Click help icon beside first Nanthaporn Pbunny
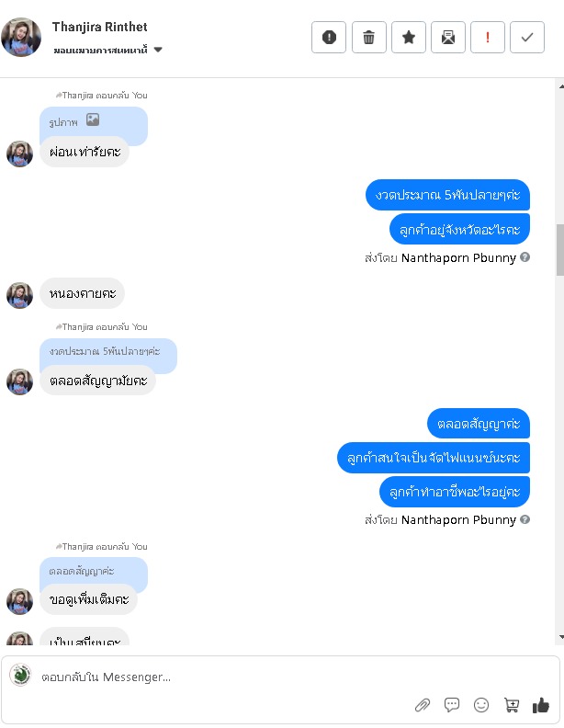The image size is (564, 728). (525, 257)
